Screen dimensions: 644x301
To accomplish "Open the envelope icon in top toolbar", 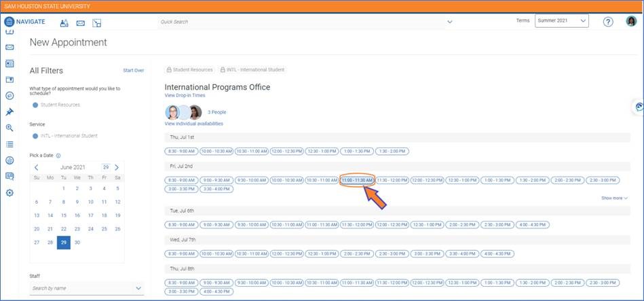I will (81, 22).
